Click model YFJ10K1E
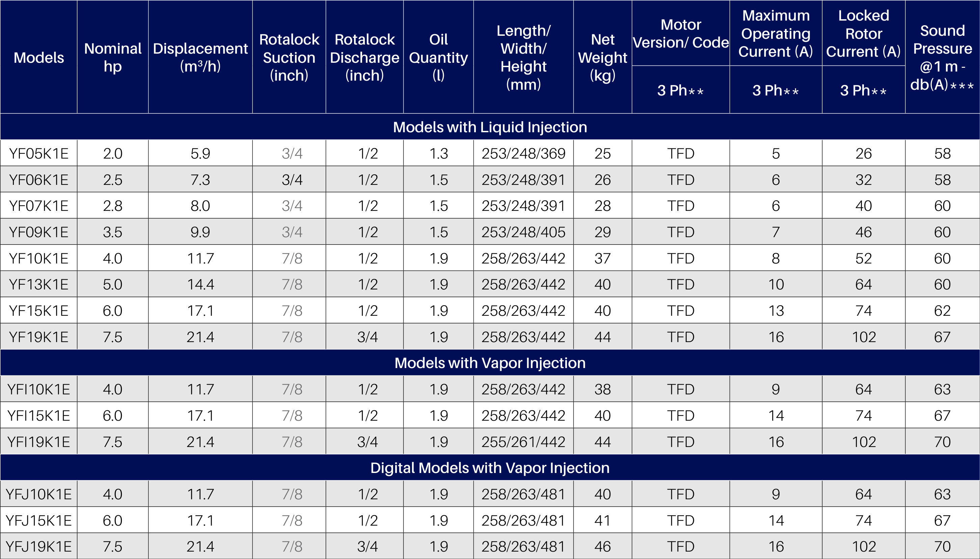Screen dimensions: 980x559 [x=39, y=494]
